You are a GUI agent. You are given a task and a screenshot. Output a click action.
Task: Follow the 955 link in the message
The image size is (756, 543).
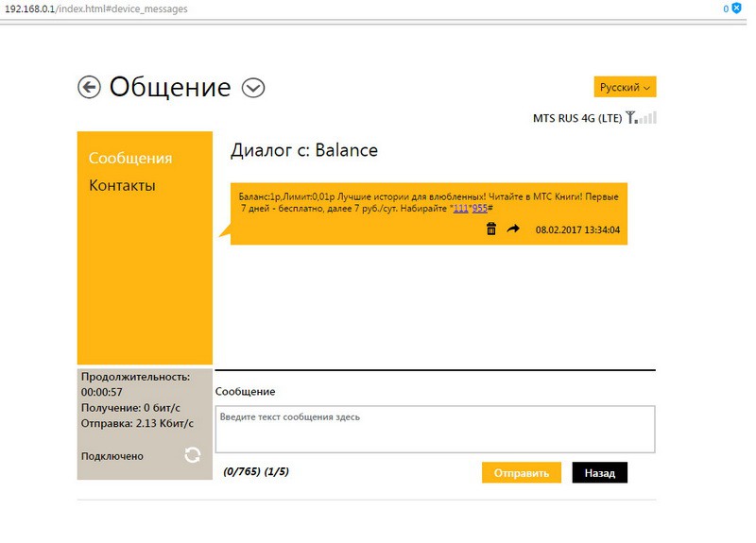tap(479, 208)
